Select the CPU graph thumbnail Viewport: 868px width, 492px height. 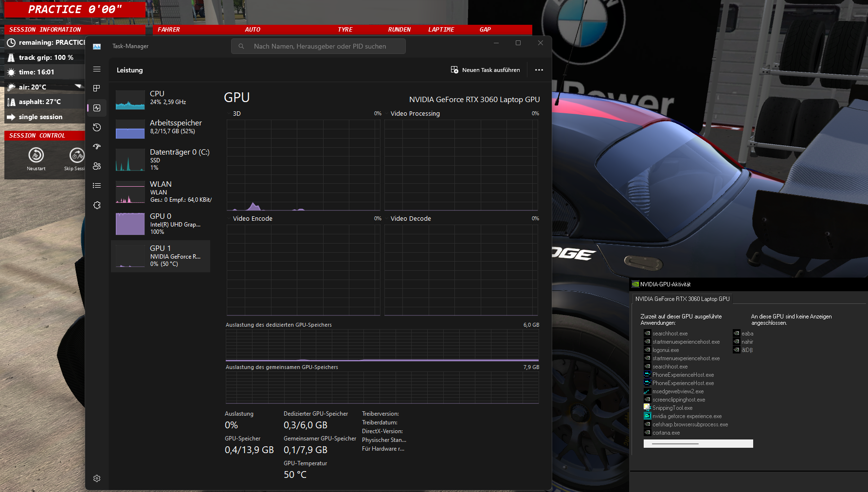click(130, 99)
